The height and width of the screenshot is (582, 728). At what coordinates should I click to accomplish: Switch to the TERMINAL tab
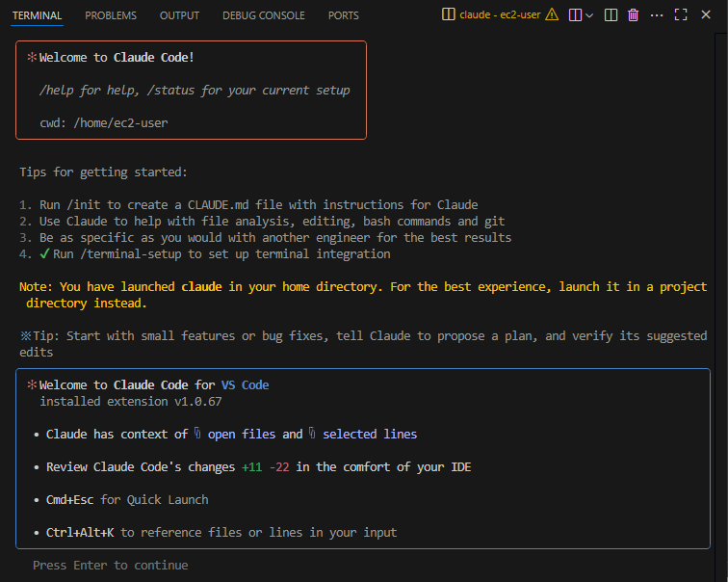pyautogui.click(x=37, y=15)
